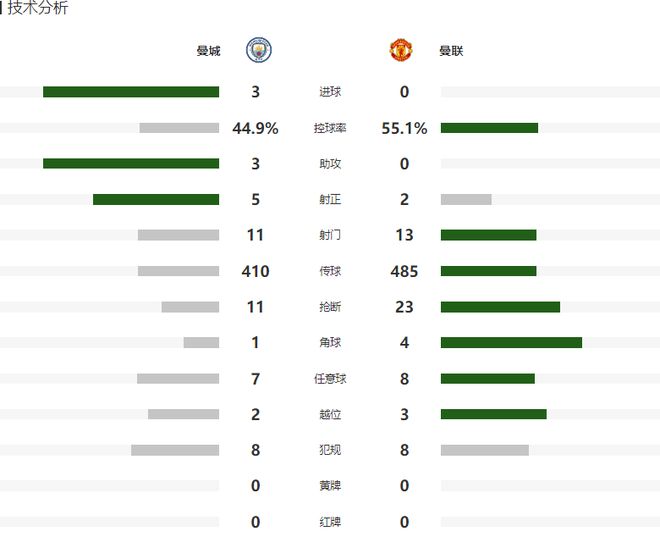Click the 红牌 stat label
This screenshot has height=537, width=660.
click(330, 522)
